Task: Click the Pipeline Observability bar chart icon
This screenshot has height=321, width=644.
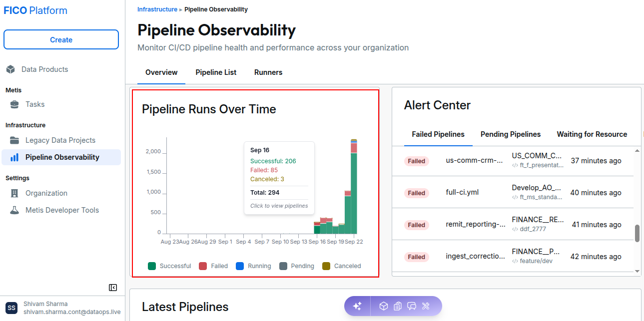Action: [15, 157]
